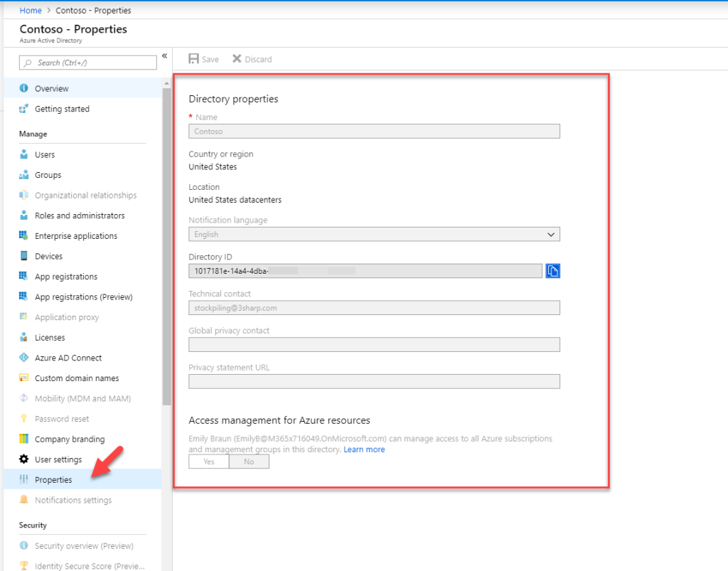Click inside the Global privacy contact field
Image resolution: width=728 pixels, height=571 pixels.
374,345
